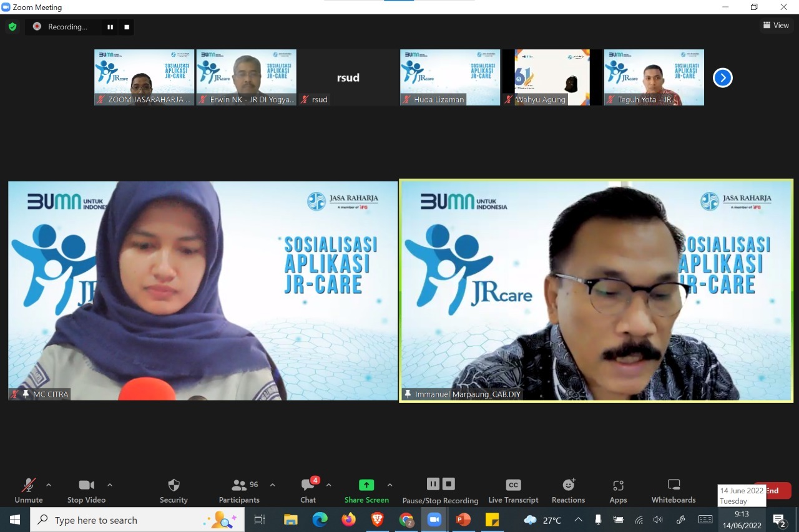Click the Recording... status label
Image resolution: width=799 pixels, height=532 pixels.
point(67,27)
